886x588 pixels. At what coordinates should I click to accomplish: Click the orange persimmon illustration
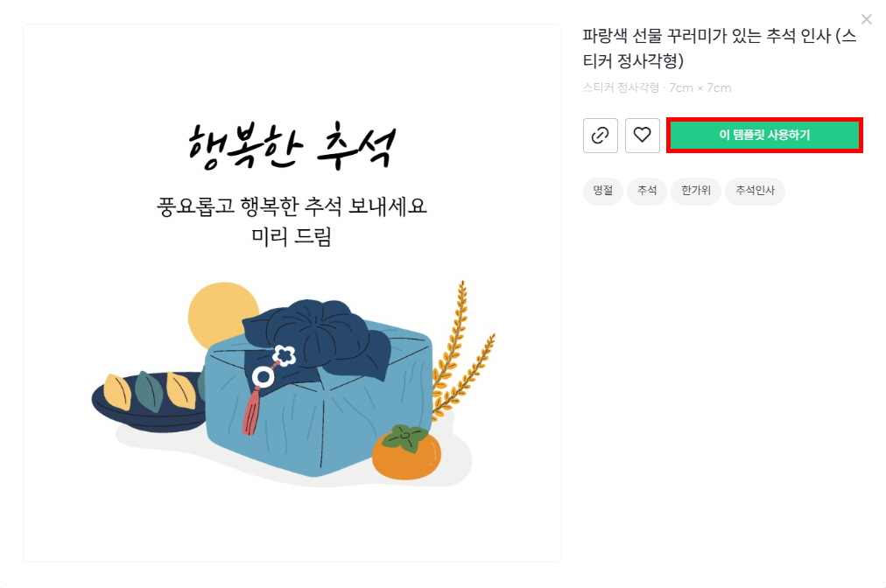point(406,453)
